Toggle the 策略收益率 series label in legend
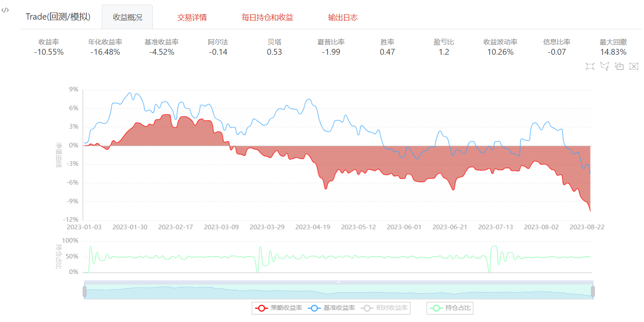 pyautogui.click(x=286, y=308)
